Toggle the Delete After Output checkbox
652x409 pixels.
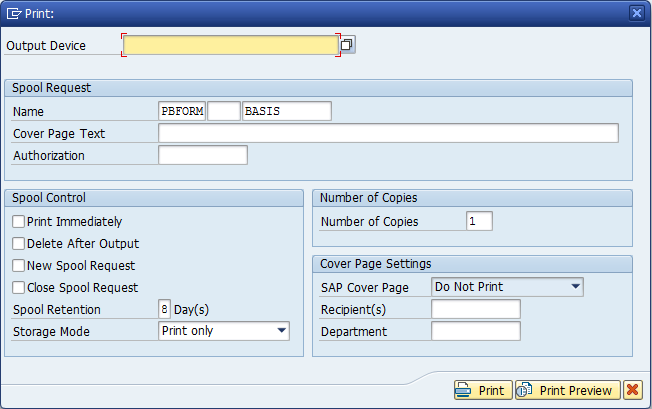point(18,244)
